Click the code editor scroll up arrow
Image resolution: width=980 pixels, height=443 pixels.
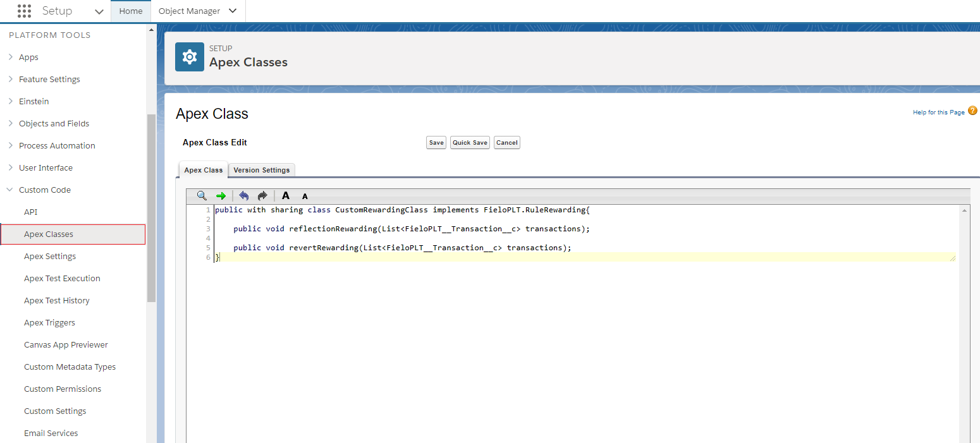pyautogui.click(x=964, y=210)
